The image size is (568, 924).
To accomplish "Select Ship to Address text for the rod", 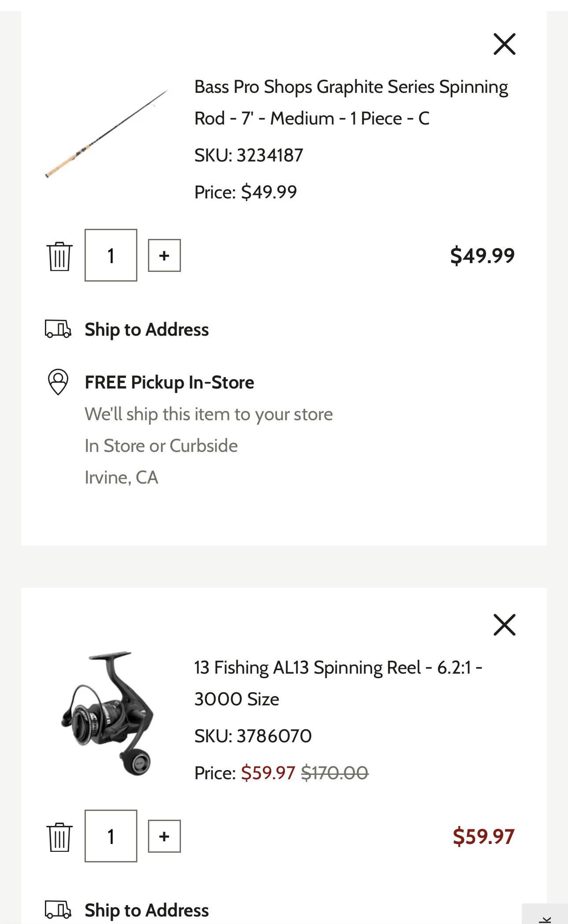I will (x=147, y=330).
